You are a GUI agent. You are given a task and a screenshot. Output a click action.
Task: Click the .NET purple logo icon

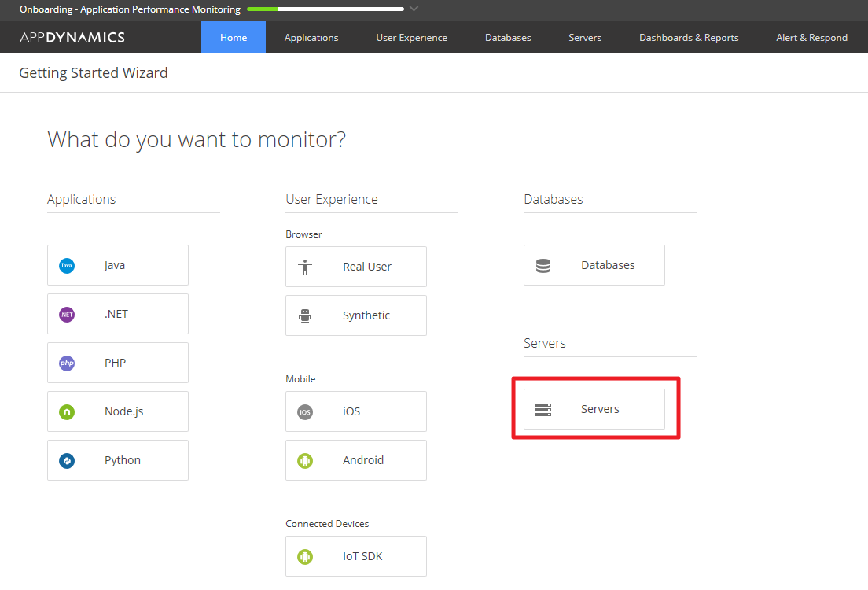[67, 314]
